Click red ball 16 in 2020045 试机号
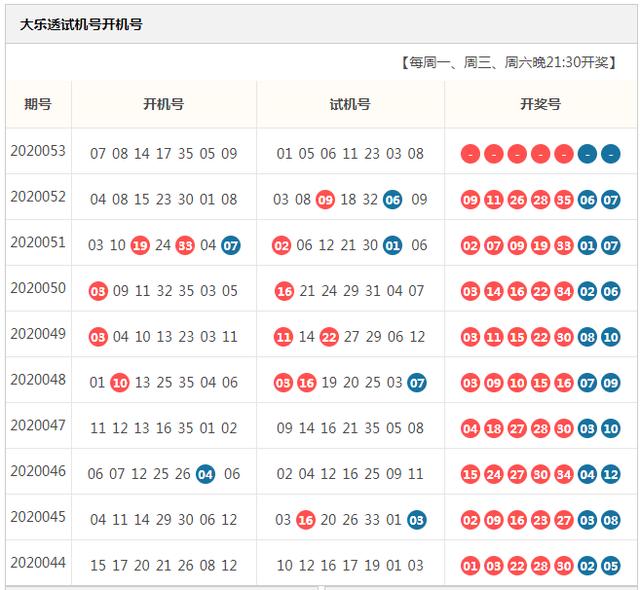Screen dimensions: 640x590 [x=305, y=520]
